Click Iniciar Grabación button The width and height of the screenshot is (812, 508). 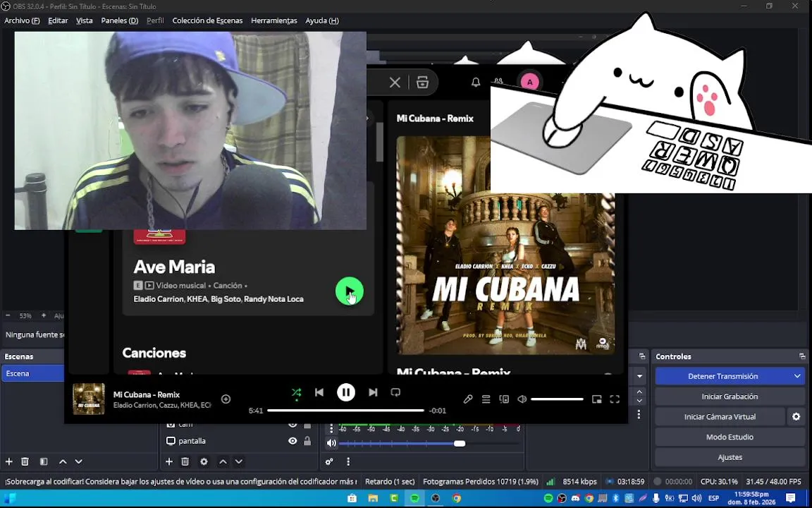[x=730, y=397]
